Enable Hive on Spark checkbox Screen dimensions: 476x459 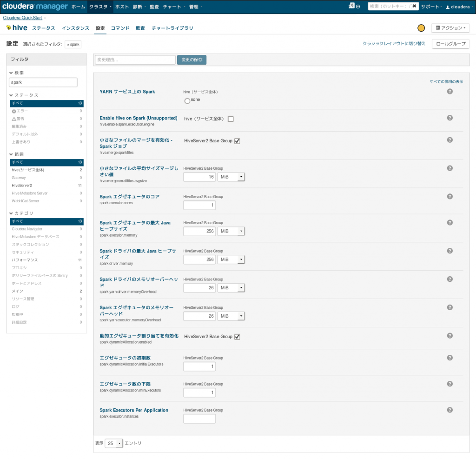pyautogui.click(x=231, y=119)
